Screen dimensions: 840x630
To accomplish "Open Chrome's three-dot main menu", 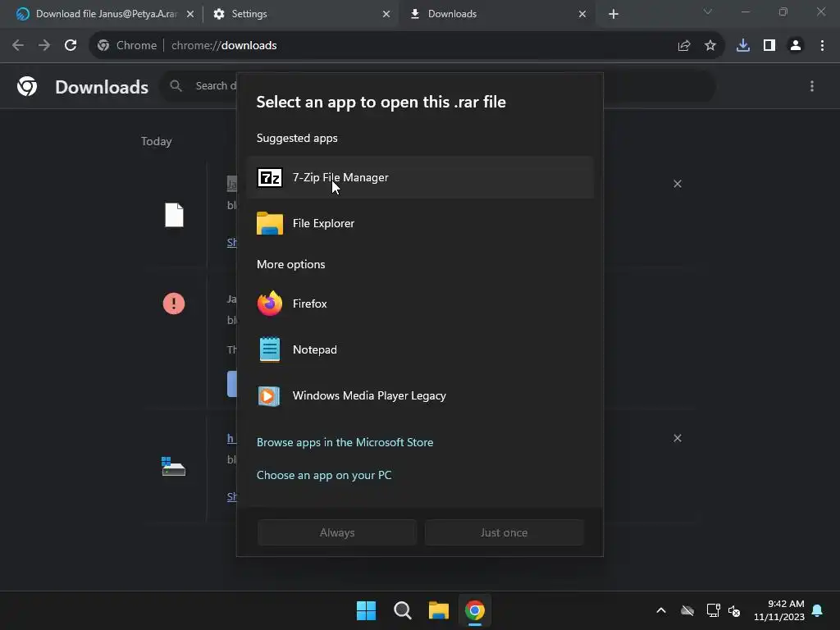I will [x=822, y=46].
